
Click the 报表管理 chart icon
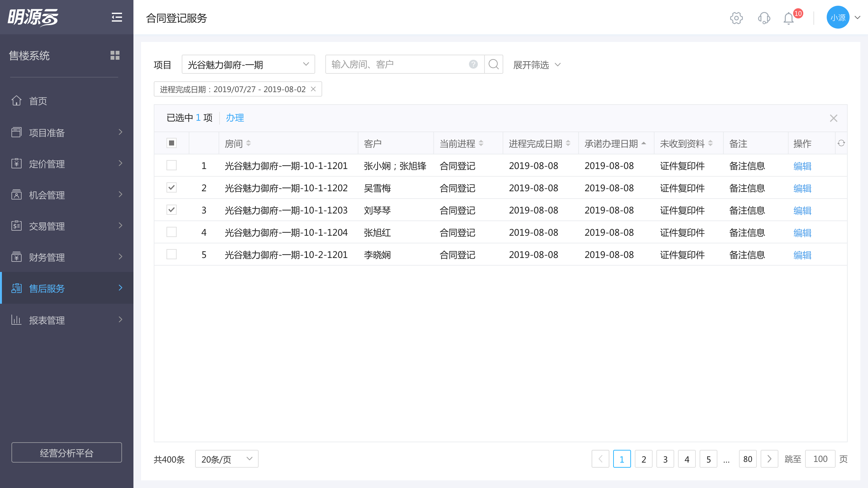pos(17,320)
